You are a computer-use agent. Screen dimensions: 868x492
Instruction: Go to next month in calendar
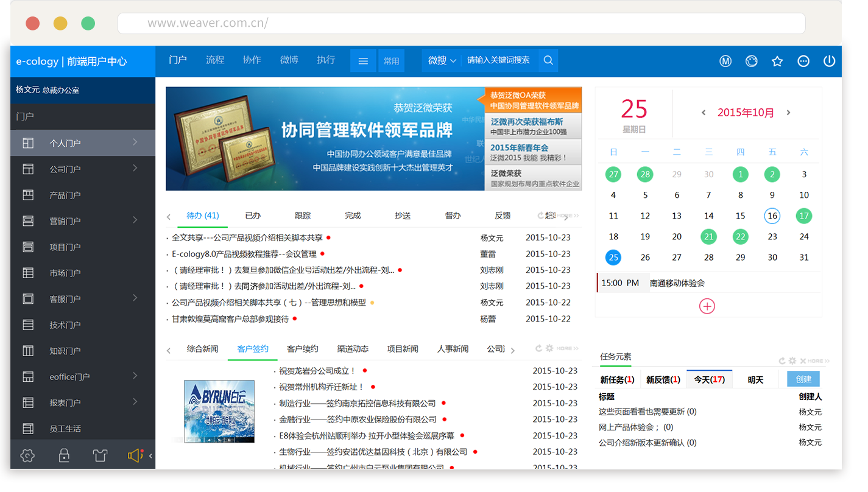click(x=788, y=113)
